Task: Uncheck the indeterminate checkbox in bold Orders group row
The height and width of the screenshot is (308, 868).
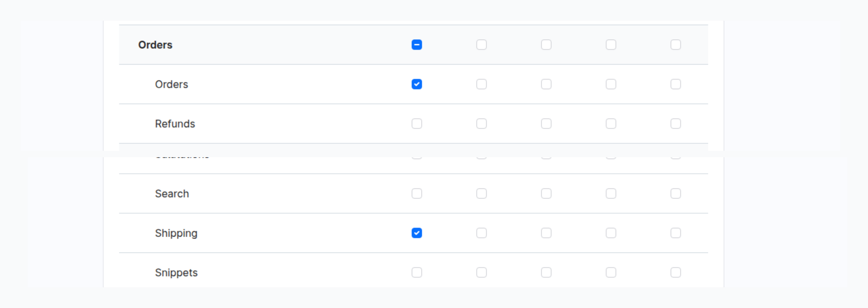Action: point(417,45)
